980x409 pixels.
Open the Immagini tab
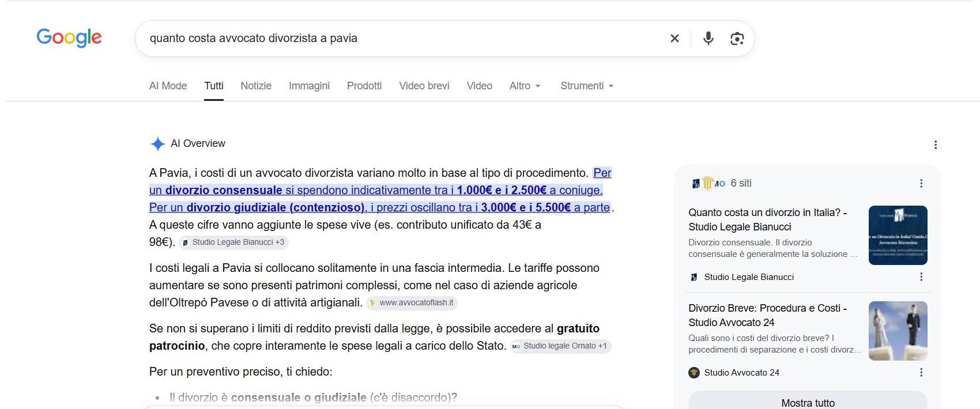(309, 86)
